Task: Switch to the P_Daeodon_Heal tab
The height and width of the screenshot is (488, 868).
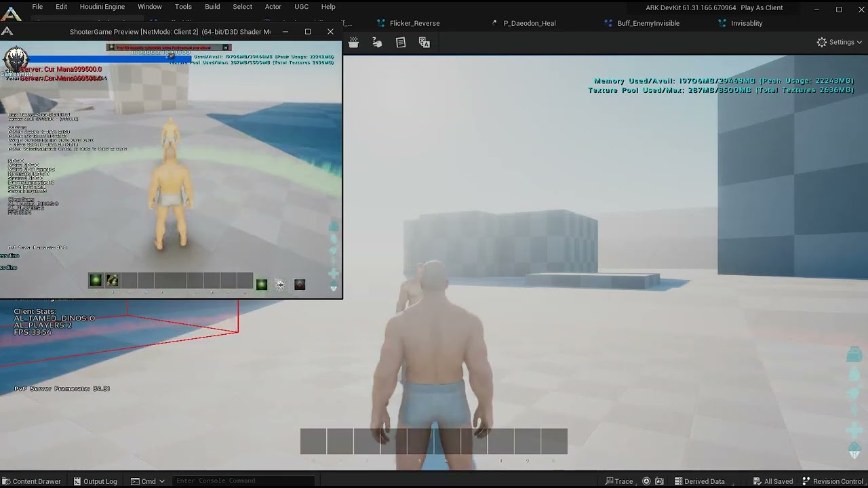Action: (529, 23)
